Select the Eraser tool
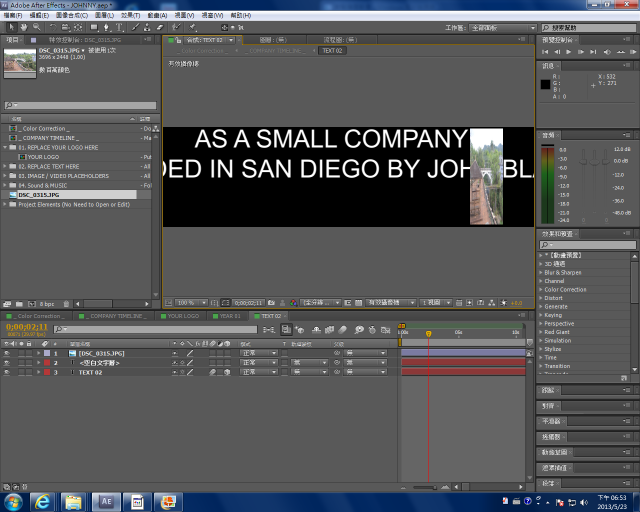 [x=160, y=27]
